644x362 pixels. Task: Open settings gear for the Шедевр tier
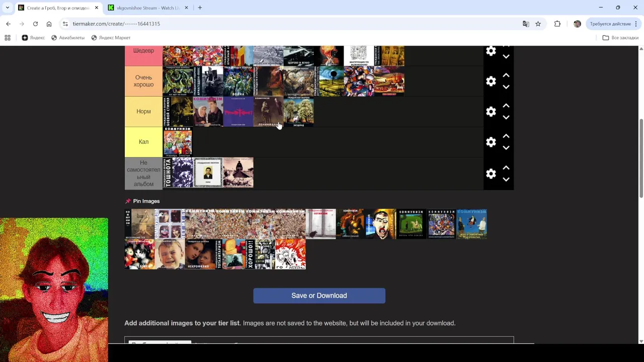(491, 51)
